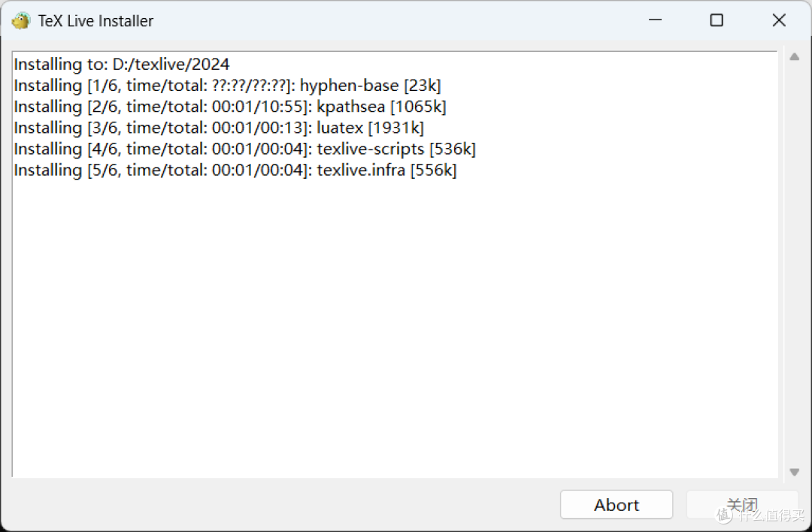Image resolution: width=812 pixels, height=532 pixels.
Task: Close the TeX Live Installer window
Action: point(779,20)
